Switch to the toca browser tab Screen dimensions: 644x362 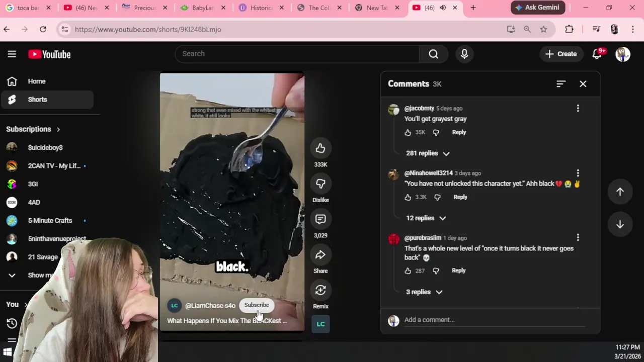[28, 8]
